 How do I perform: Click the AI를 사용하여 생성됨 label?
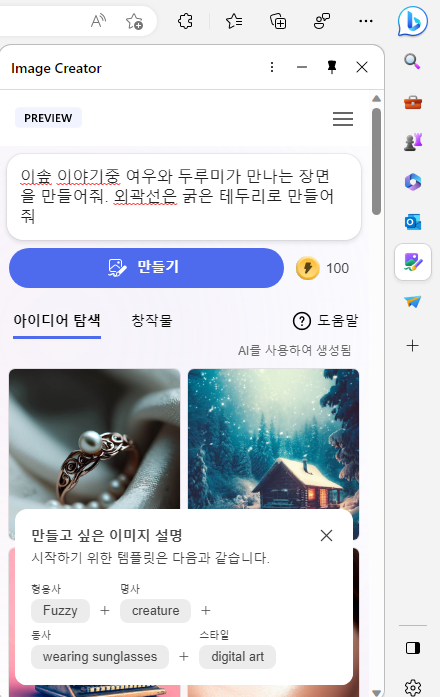[x=295, y=350]
